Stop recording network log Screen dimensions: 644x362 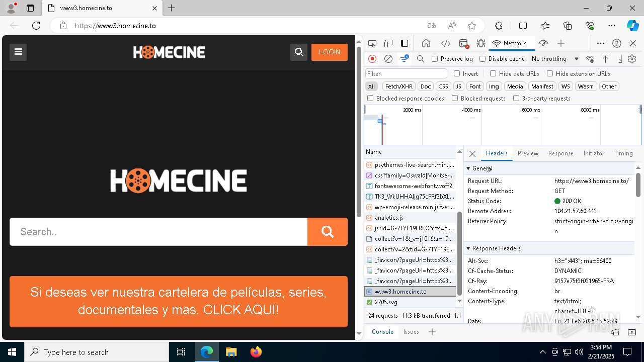pos(372,59)
